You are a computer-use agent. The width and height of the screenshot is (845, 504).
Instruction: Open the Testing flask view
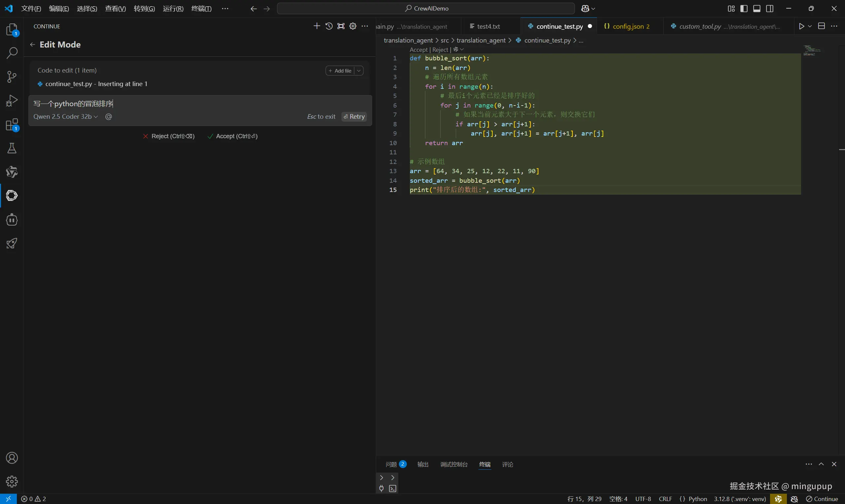[x=12, y=148]
